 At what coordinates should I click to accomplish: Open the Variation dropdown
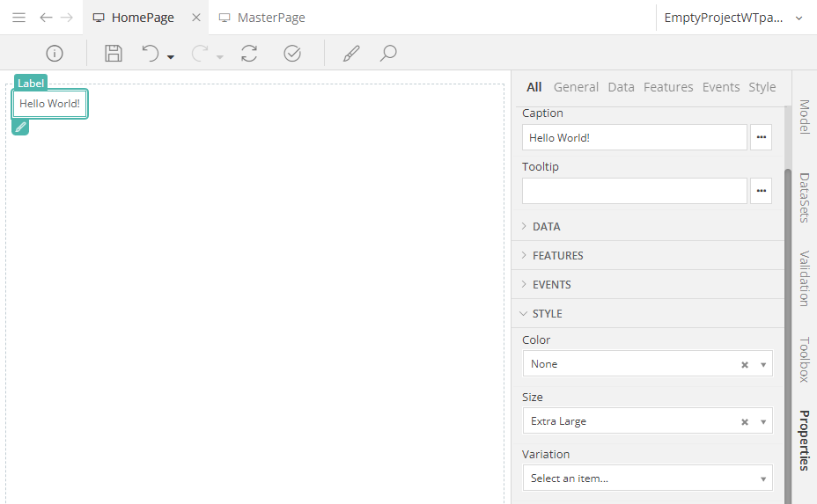coord(647,478)
